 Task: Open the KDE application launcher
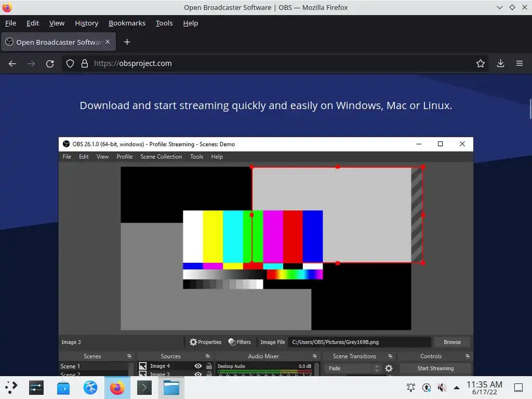(11, 388)
